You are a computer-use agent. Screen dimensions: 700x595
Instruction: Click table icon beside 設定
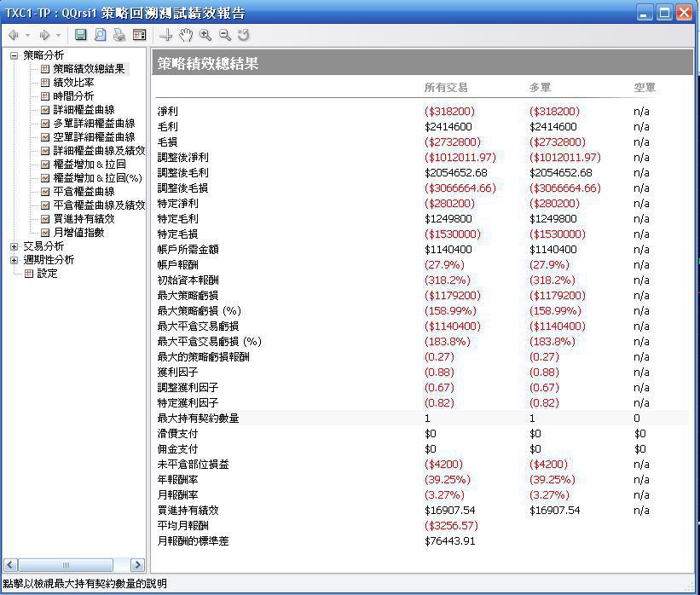point(29,274)
